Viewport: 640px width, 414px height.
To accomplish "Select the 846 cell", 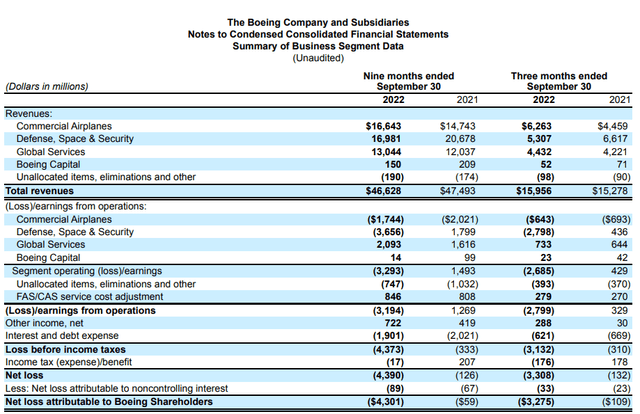I will tap(393, 296).
